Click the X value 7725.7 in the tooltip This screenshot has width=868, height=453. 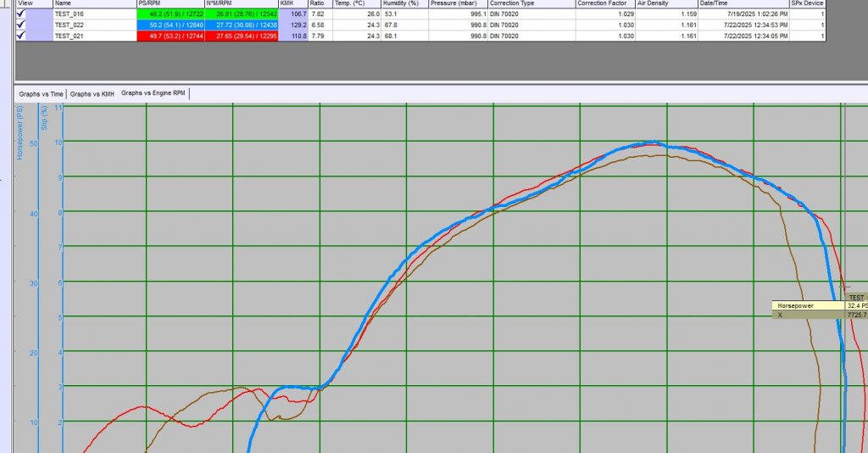[x=857, y=315]
